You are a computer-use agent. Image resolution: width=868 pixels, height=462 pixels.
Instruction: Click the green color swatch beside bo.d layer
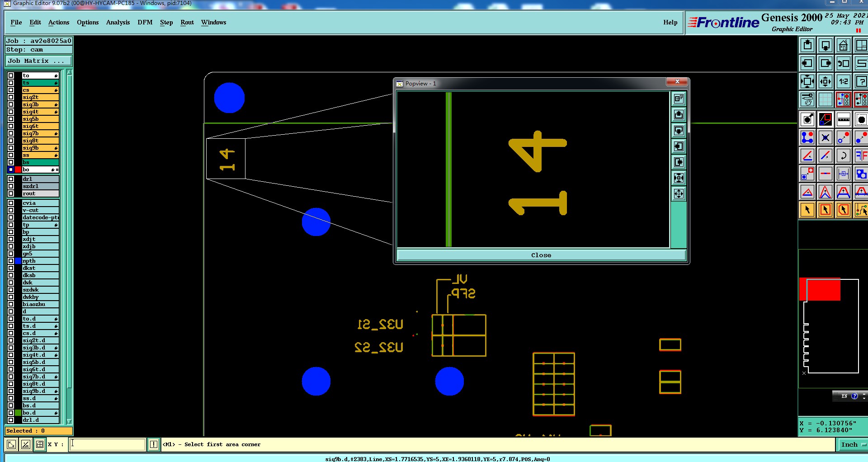coord(18,413)
